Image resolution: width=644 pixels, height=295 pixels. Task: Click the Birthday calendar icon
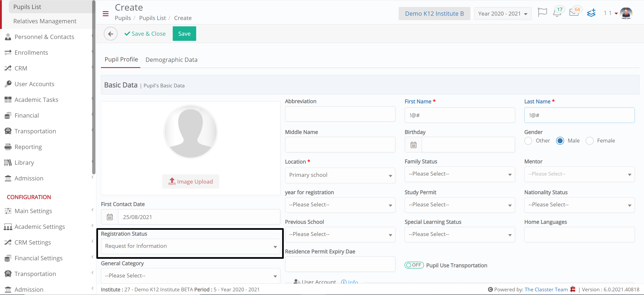click(413, 145)
